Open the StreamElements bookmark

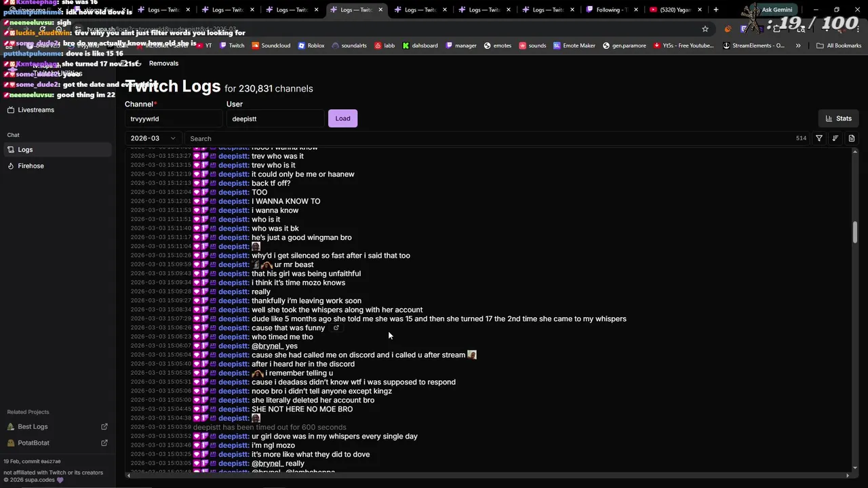[753, 45]
